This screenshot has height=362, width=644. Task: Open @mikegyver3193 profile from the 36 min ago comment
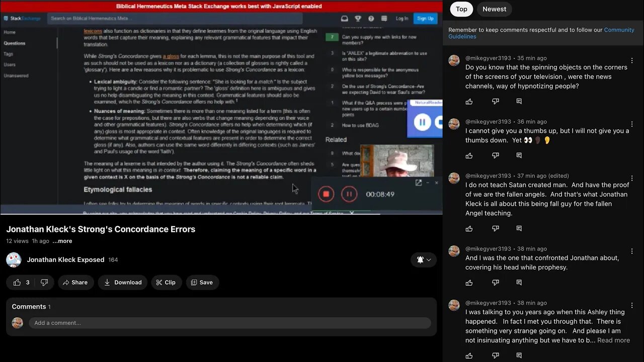[488, 122]
